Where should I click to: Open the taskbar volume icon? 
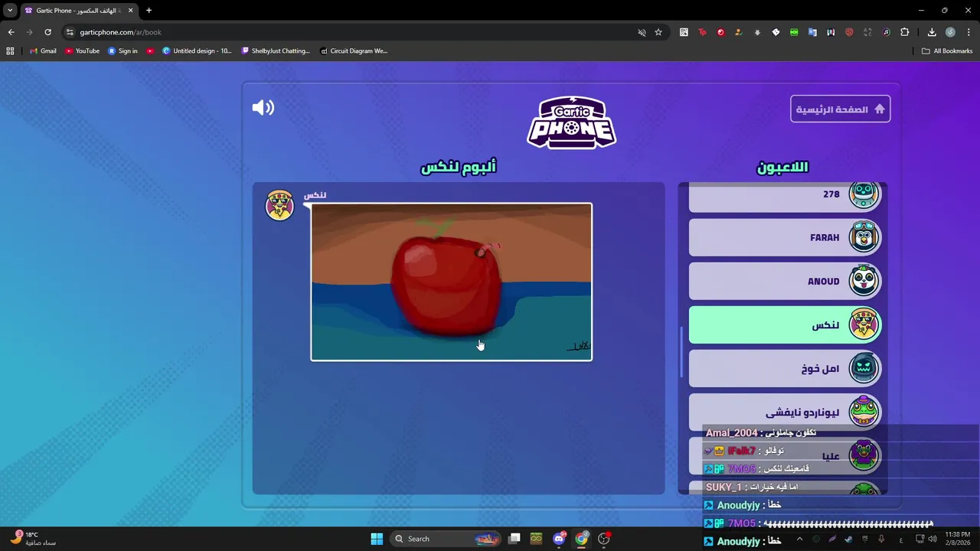934,539
